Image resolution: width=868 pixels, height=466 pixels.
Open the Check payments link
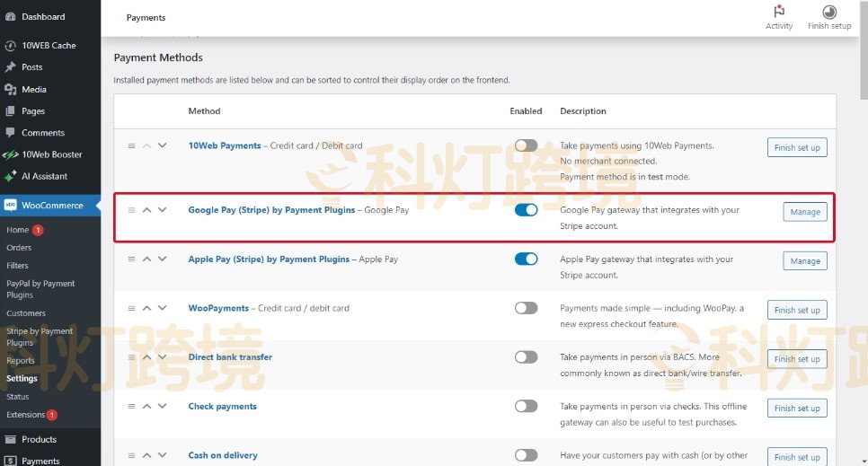(x=223, y=406)
